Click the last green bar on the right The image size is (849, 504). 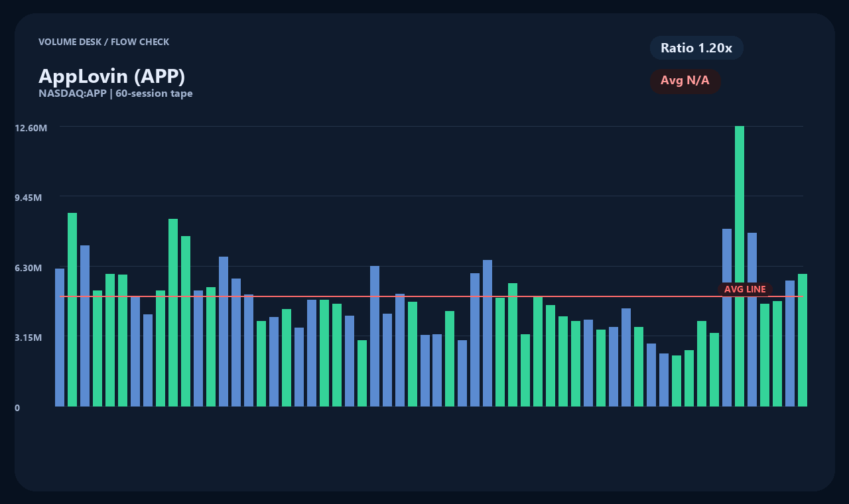coord(803,340)
